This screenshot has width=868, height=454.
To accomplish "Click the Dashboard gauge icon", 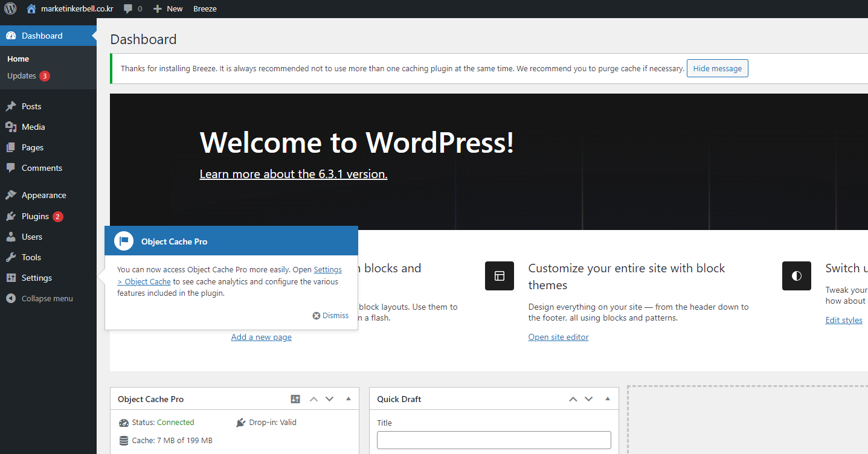I will [11, 36].
